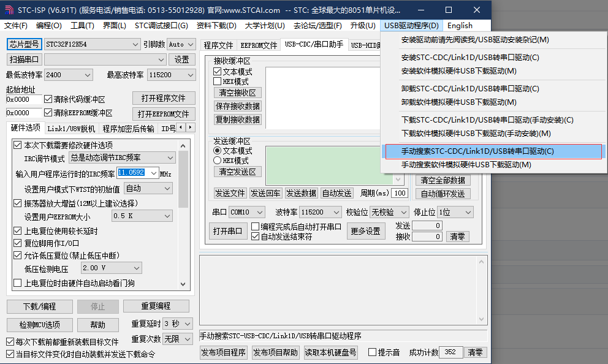
Task: Enable HEX模式 checkbox in receive buffer
Action: (x=217, y=82)
